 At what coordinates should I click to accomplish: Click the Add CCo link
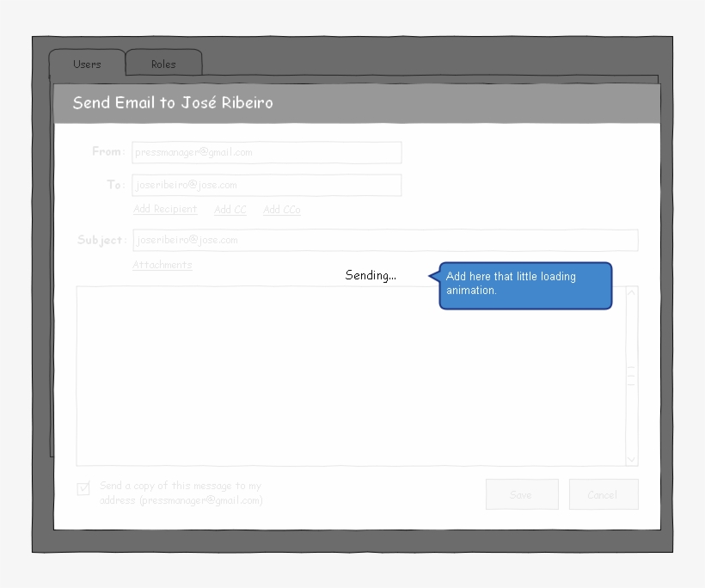coord(281,209)
